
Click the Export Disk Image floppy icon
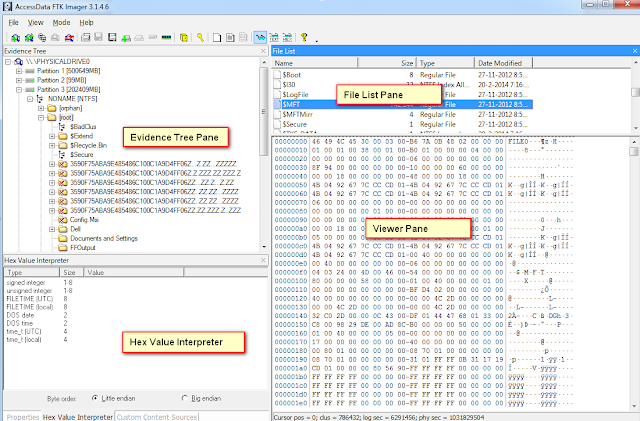click(x=98, y=37)
